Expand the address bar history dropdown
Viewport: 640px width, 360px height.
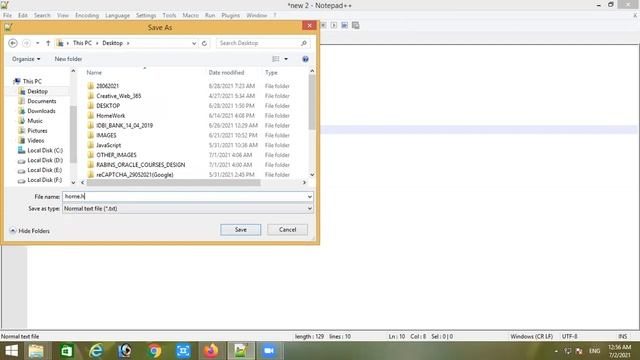[x=194, y=43]
